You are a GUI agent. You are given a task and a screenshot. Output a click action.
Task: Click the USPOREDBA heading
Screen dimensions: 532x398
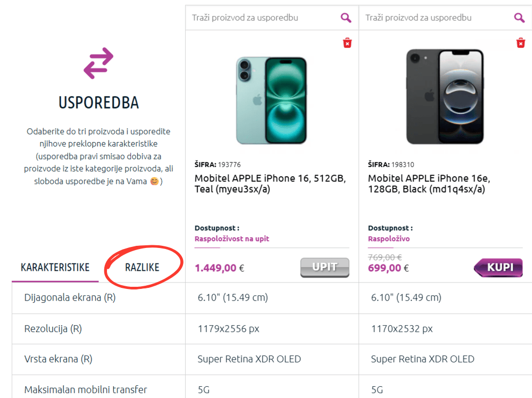pyautogui.click(x=98, y=103)
